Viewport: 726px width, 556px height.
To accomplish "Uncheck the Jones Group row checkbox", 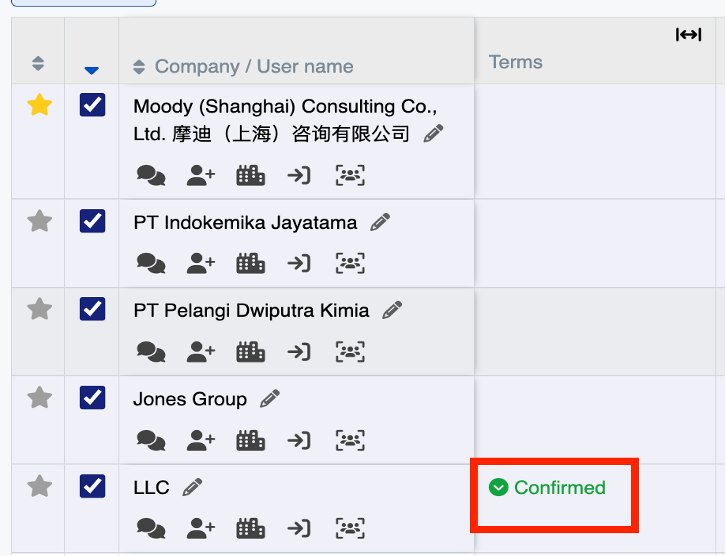I will click(92, 398).
